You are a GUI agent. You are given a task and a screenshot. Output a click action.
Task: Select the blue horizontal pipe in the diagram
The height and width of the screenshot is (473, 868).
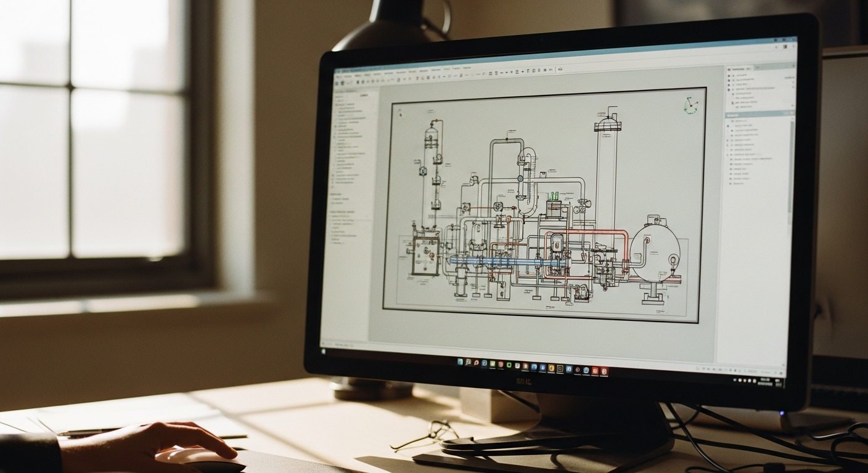(506, 262)
